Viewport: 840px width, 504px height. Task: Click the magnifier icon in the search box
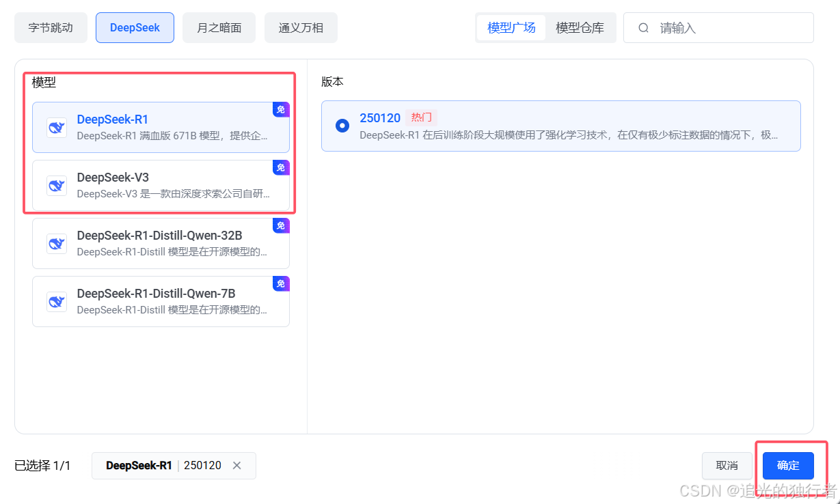[x=643, y=27]
